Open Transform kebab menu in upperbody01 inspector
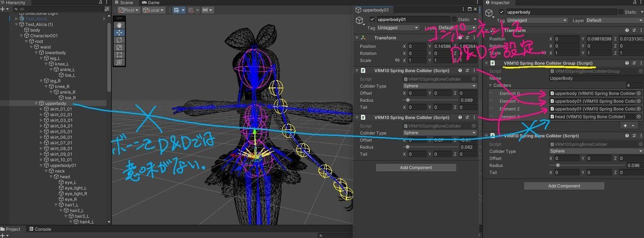This screenshot has height=238, width=644. click(x=474, y=38)
